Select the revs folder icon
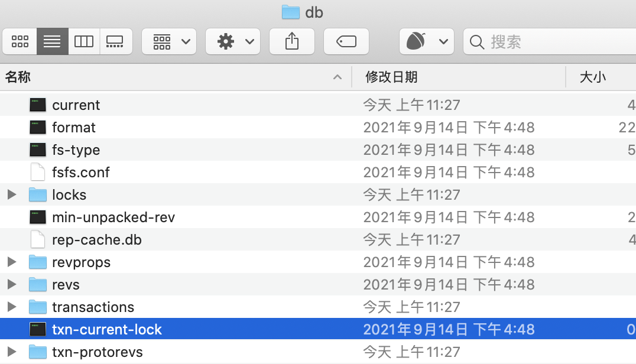 pyautogui.click(x=38, y=285)
